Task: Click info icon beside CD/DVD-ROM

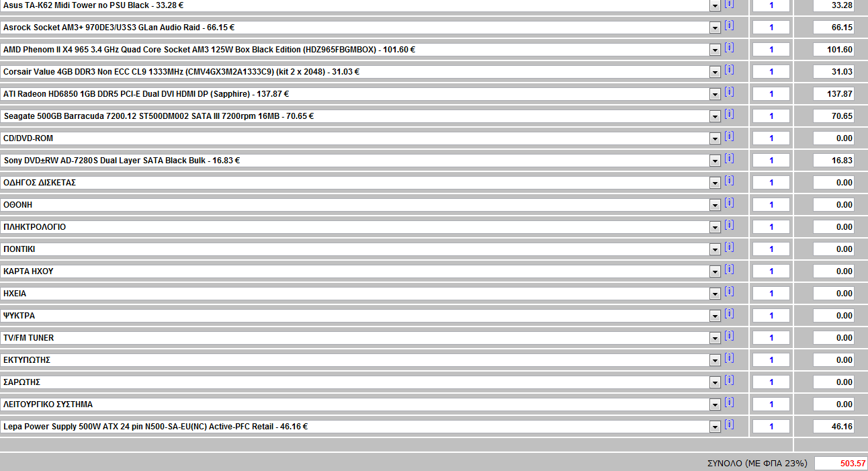Action: point(729,136)
